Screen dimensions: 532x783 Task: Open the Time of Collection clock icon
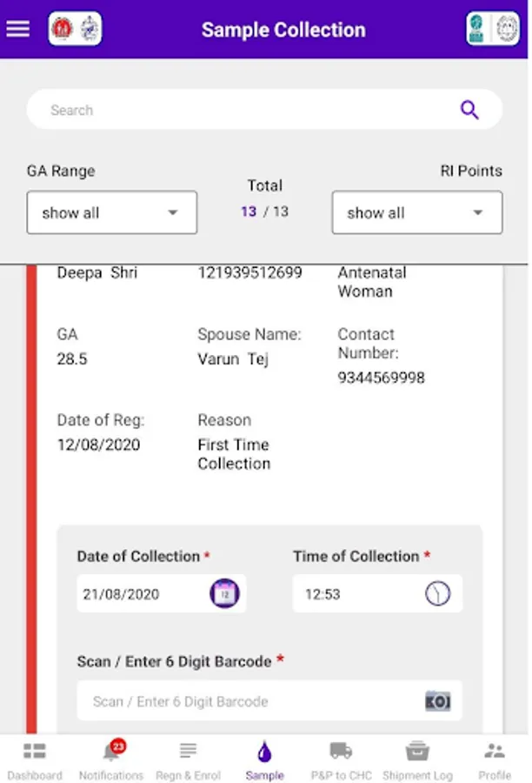438,594
